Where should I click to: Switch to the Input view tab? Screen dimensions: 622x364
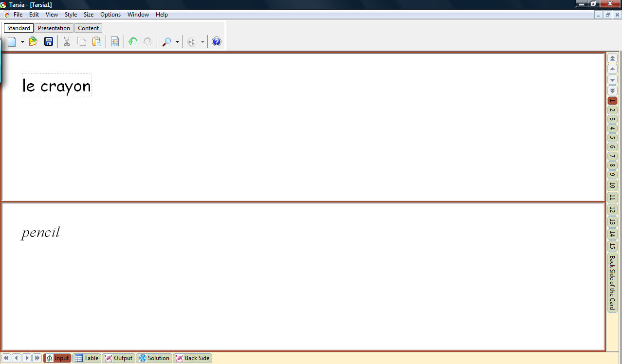pos(57,358)
